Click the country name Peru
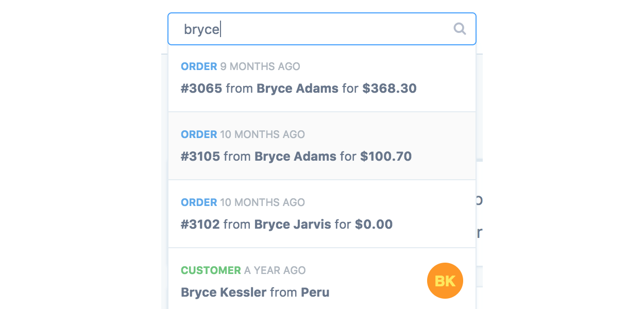This screenshot has height=309, width=644. [315, 293]
